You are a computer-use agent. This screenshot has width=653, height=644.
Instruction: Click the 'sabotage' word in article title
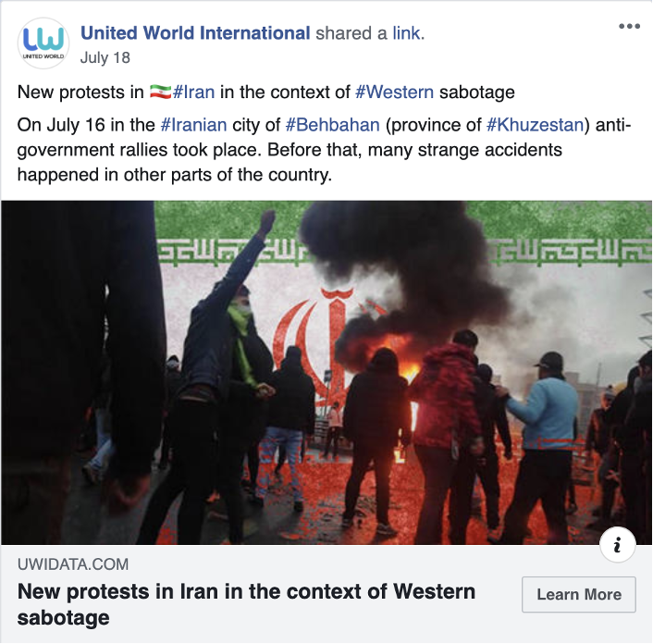coord(63,618)
